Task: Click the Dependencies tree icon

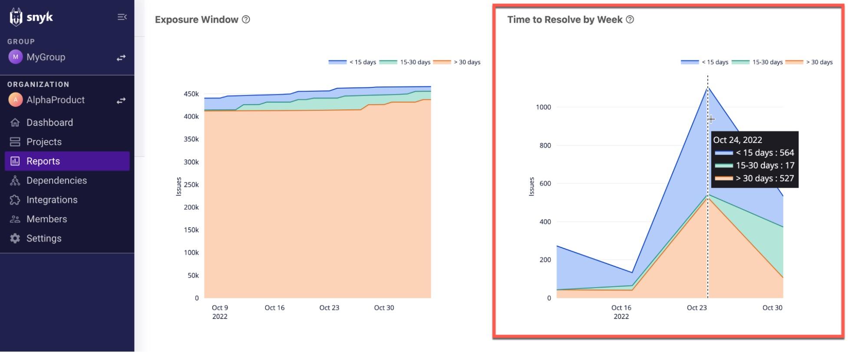Action: click(15, 180)
